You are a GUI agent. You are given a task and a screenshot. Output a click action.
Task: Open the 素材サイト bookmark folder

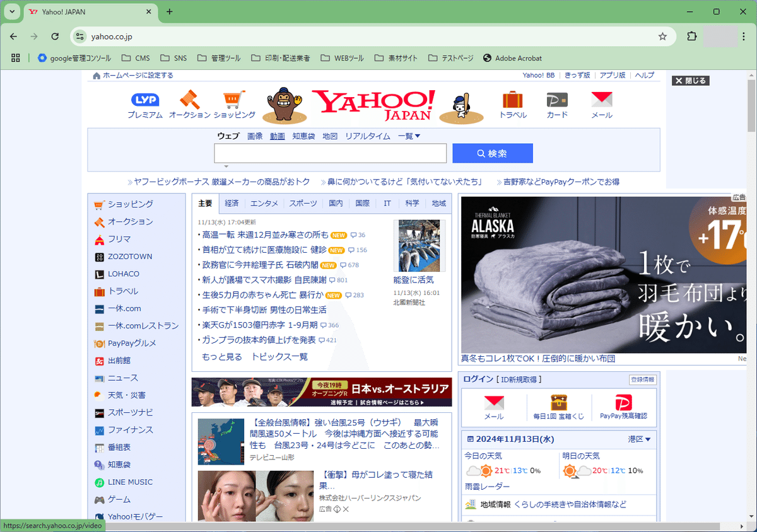[396, 58]
